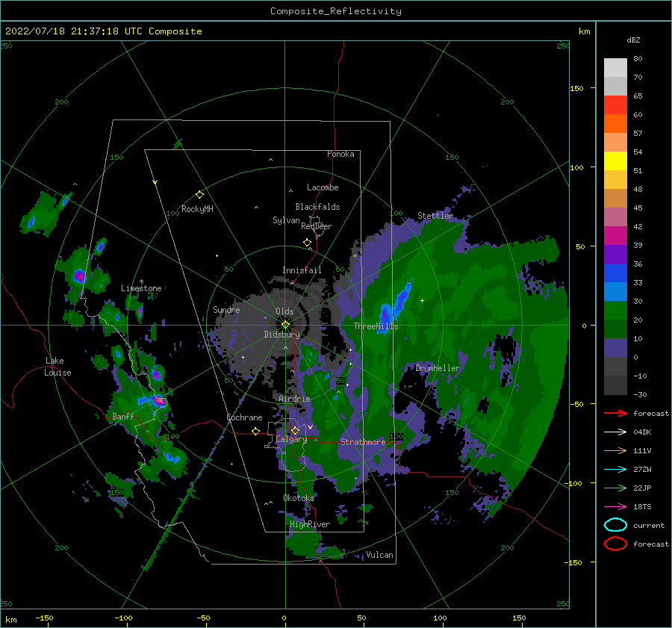672x628 pixels.
Task: Click the Okotoks town label
Action: pyautogui.click(x=299, y=497)
